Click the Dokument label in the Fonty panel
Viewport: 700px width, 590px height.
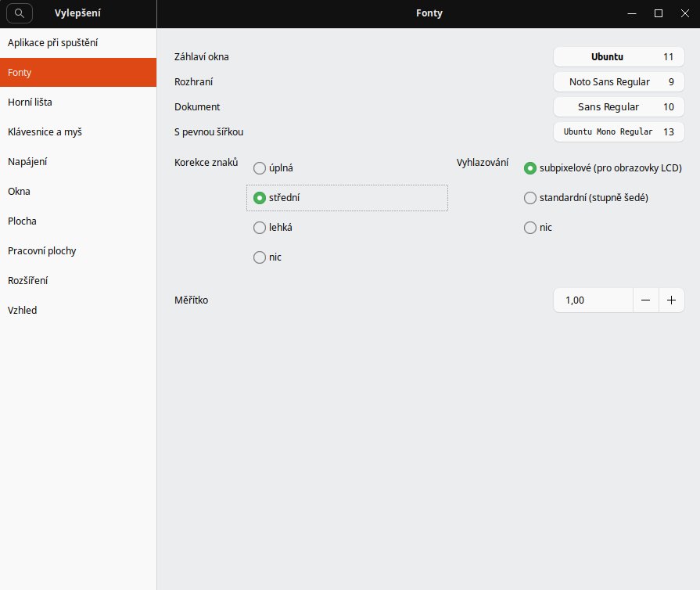[197, 106]
